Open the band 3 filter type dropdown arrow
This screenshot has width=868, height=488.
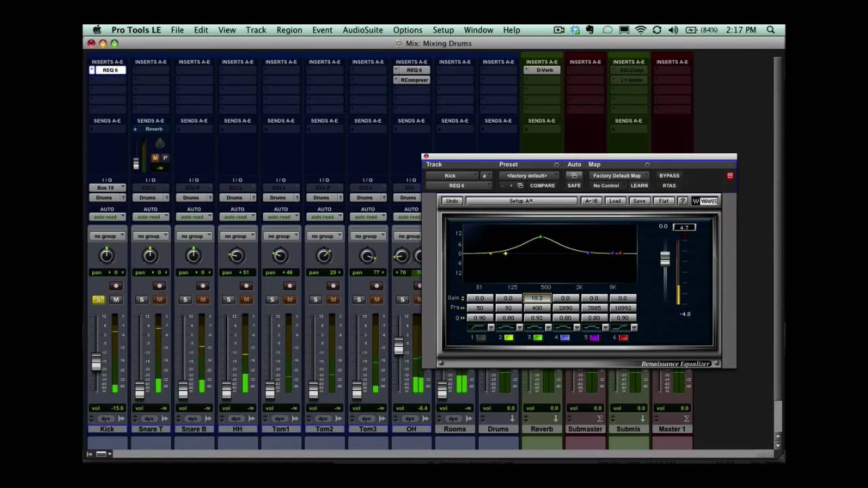[548, 328]
